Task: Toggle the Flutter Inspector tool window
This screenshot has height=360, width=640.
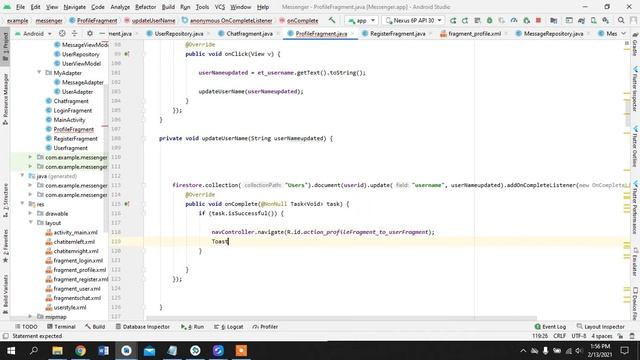Action: click(635, 89)
